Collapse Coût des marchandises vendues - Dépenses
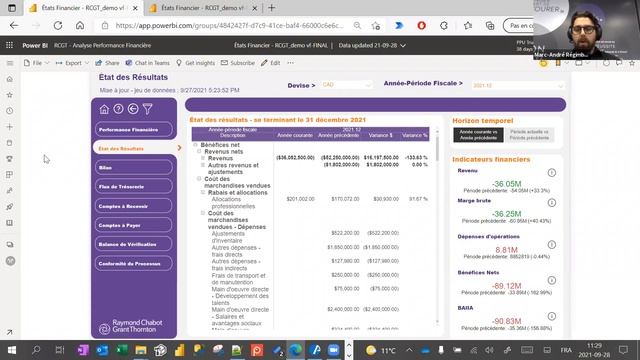The width and height of the screenshot is (640, 360). click(203, 213)
